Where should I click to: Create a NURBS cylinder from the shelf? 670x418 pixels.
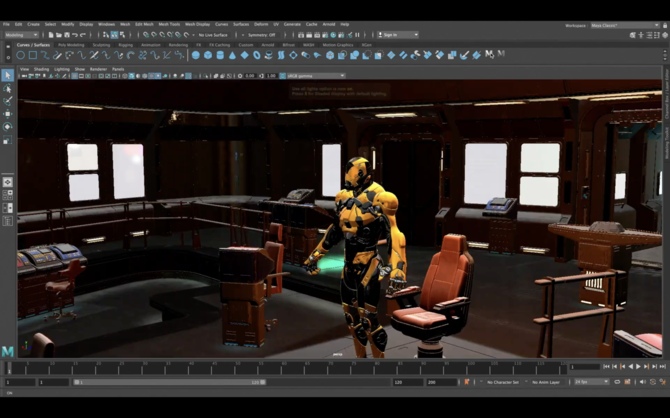coord(220,55)
